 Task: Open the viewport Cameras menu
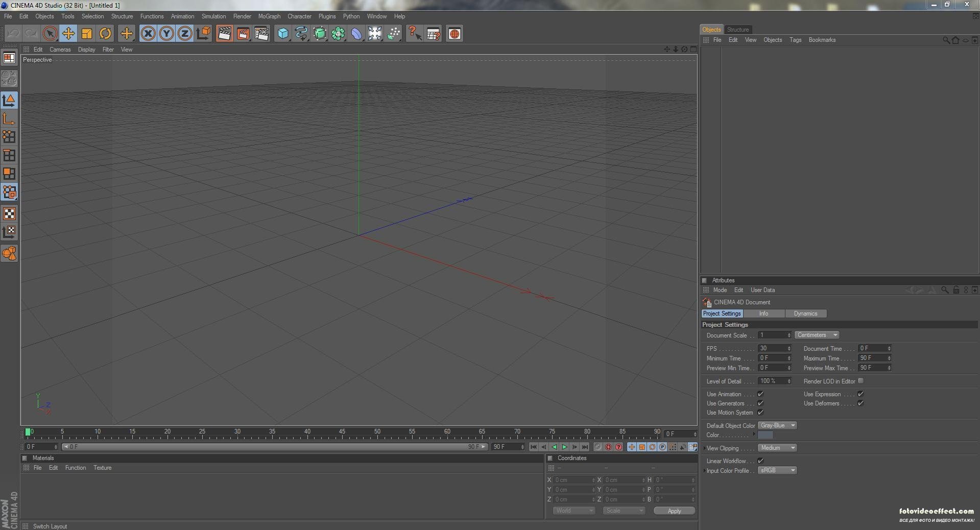tap(60, 50)
